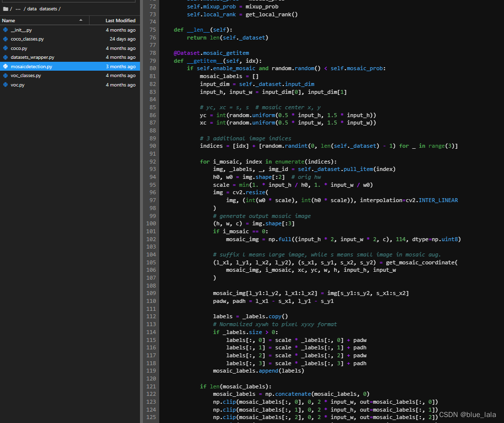Click the '3 months ago' modified date
The height and width of the screenshot is (423, 504).
(121, 67)
